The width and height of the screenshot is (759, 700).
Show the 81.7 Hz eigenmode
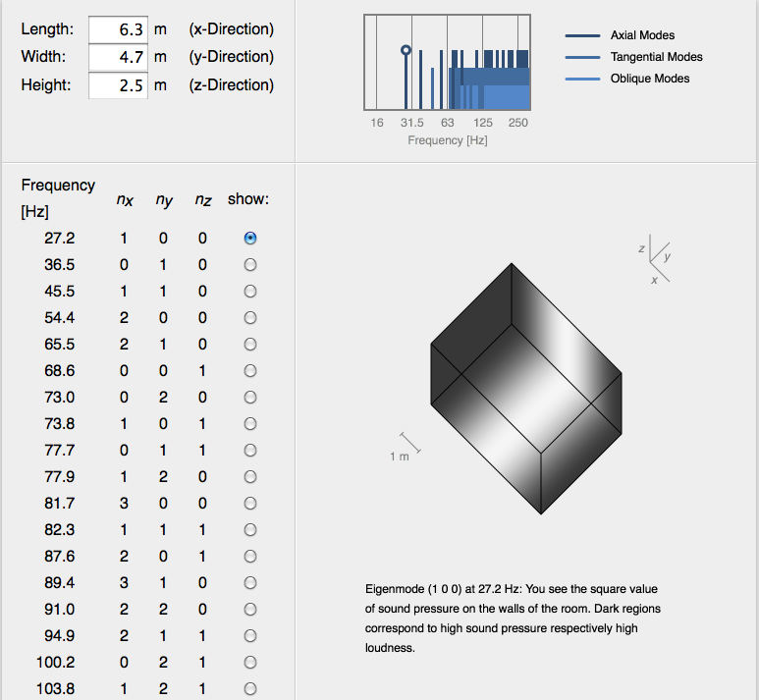tap(250, 504)
